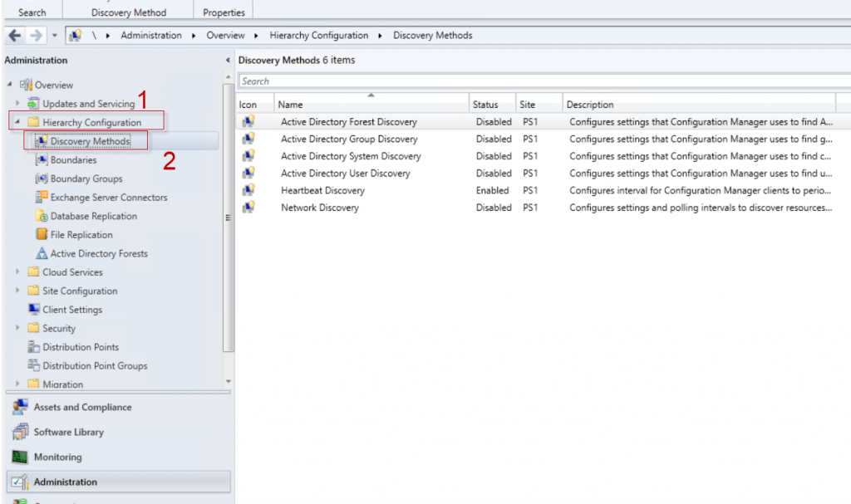
Task: Click Administration in the breadcrumb path
Action: pyautogui.click(x=151, y=35)
